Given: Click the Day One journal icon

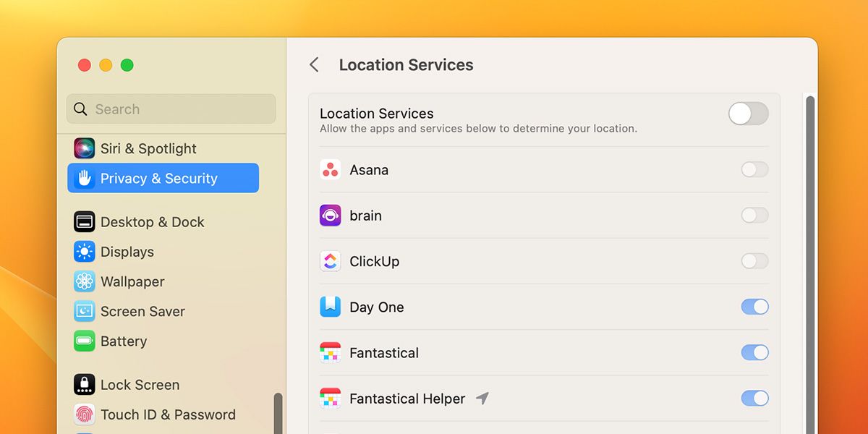Looking at the screenshot, I should point(331,307).
